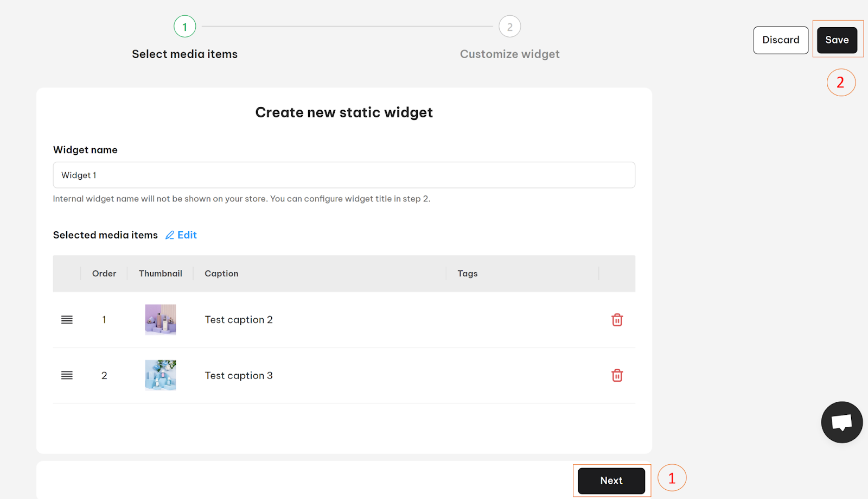Delete the Test caption 3 media item
868x499 pixels.
pos(617,375)
